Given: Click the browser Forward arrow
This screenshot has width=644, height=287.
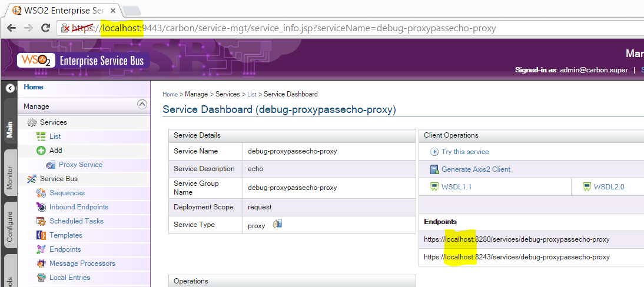Looking at the screenshot, I should pos(29,28).
